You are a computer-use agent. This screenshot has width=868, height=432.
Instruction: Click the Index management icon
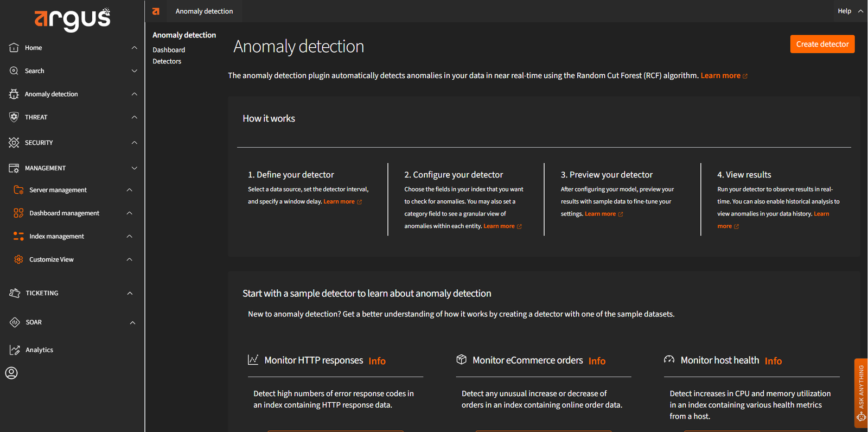18,236
